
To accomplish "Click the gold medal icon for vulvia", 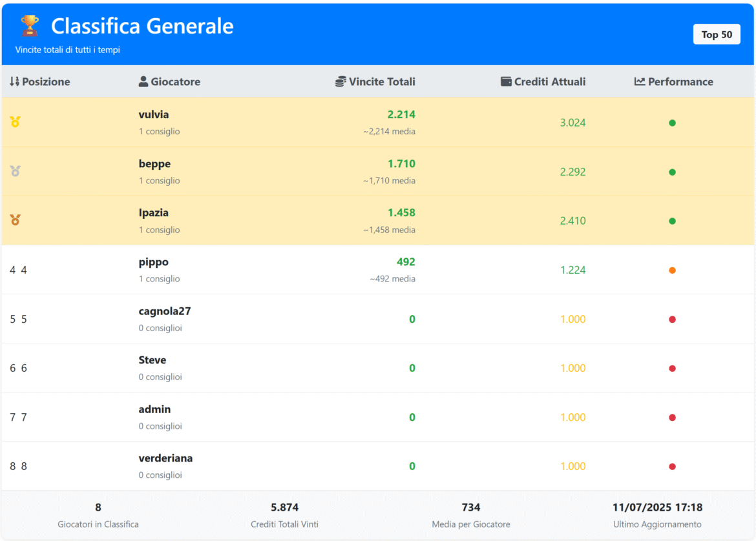I will click(x=16, y=121).
